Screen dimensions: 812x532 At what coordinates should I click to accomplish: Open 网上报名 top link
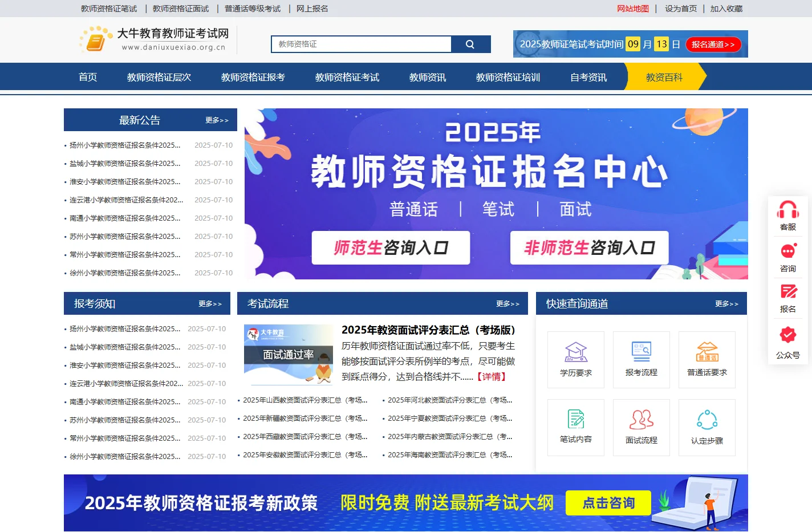(312, 9)
